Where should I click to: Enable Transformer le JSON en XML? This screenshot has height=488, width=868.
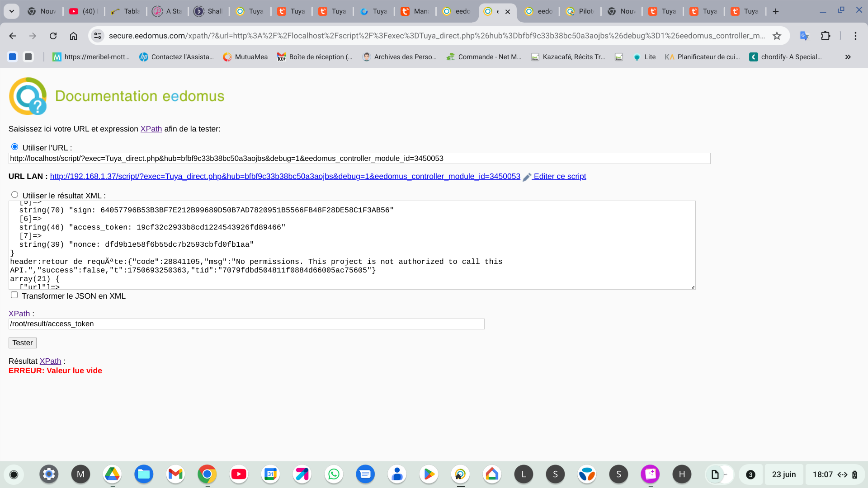click(x=14, y=295)
